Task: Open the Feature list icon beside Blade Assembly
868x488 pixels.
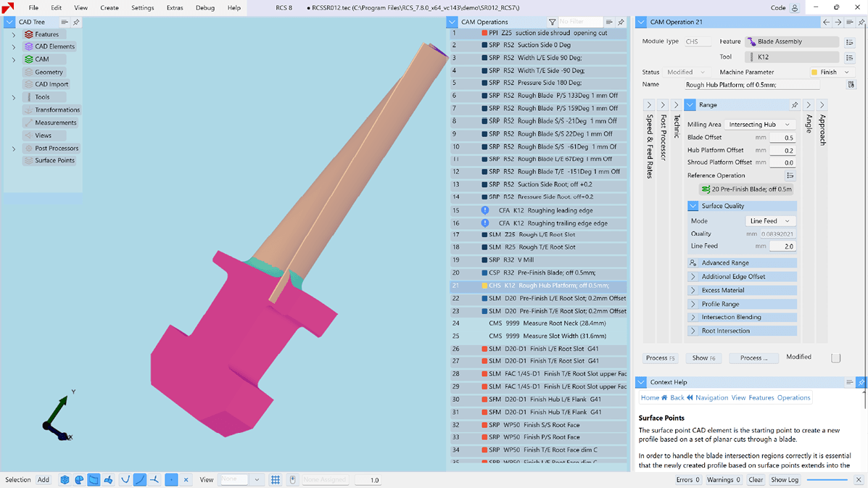Action: 849,42
